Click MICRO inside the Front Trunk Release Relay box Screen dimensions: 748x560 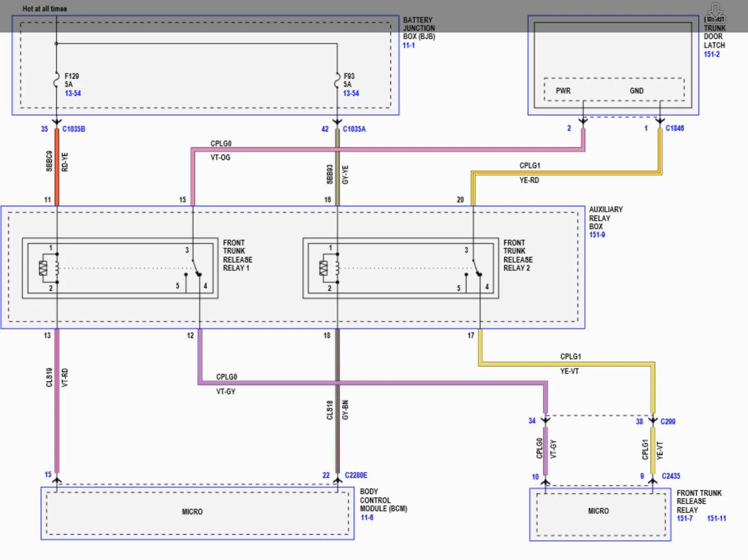pyautogui.click(x=598, y=511)
